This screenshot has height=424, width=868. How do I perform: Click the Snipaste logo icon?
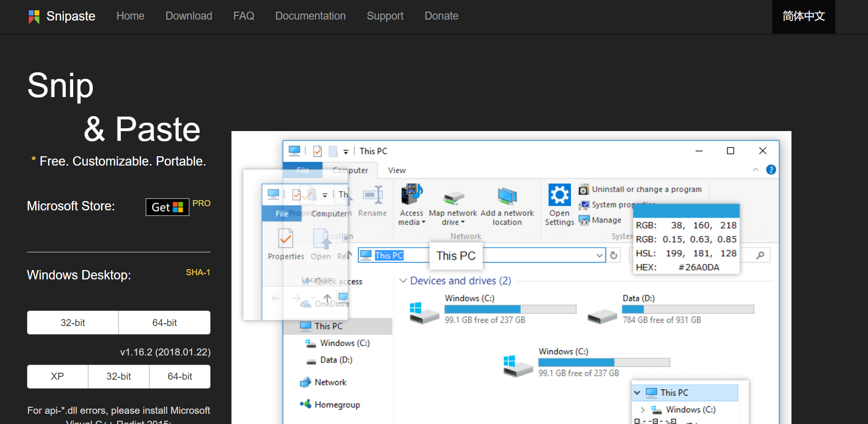coord(34,16)
